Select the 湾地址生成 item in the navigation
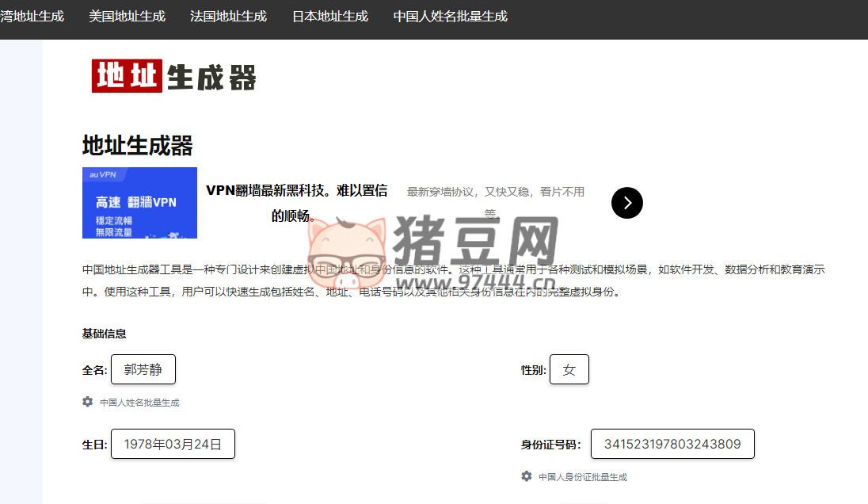Image resolution: width=868 pixels, height=504 pixels. tap(32, 15)
